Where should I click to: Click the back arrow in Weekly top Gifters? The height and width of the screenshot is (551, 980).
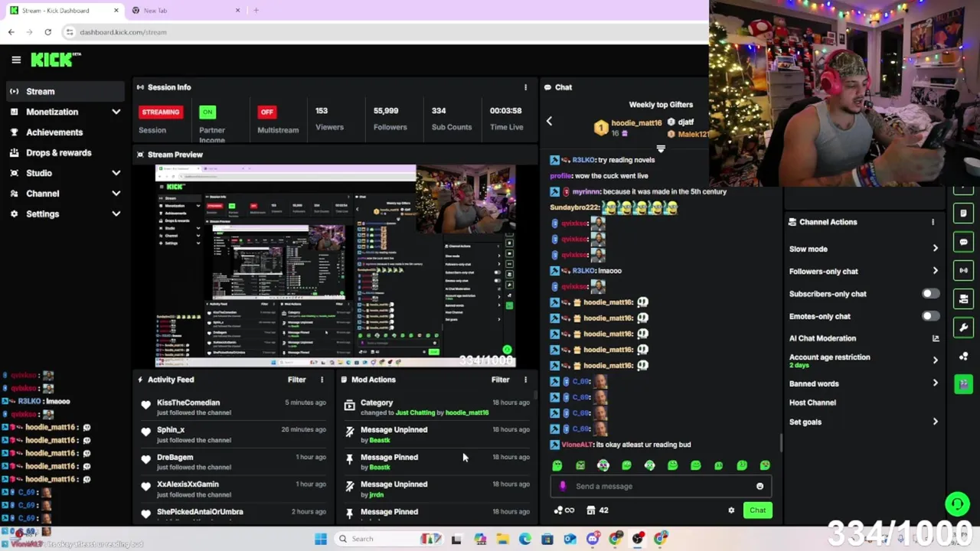point(549,121)
